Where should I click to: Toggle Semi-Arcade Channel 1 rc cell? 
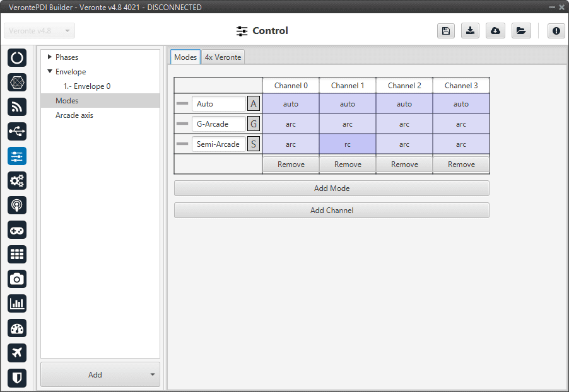point(348,144)
